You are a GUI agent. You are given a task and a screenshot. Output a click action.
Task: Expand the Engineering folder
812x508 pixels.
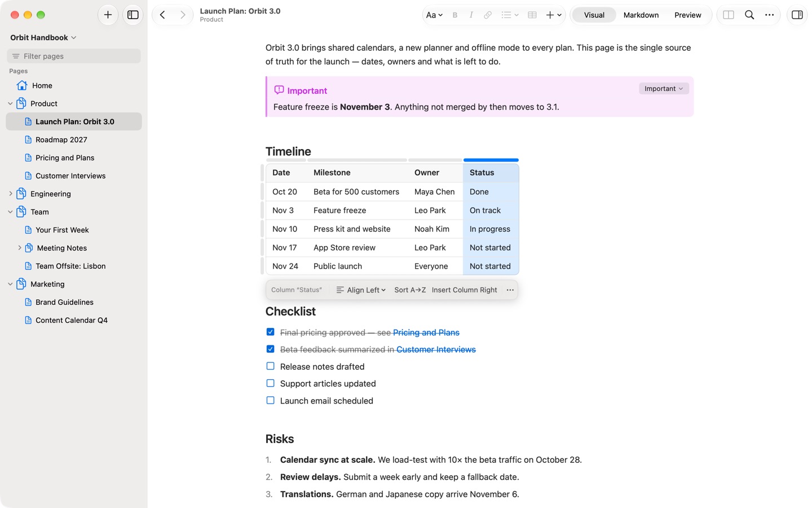click(10, 194)
